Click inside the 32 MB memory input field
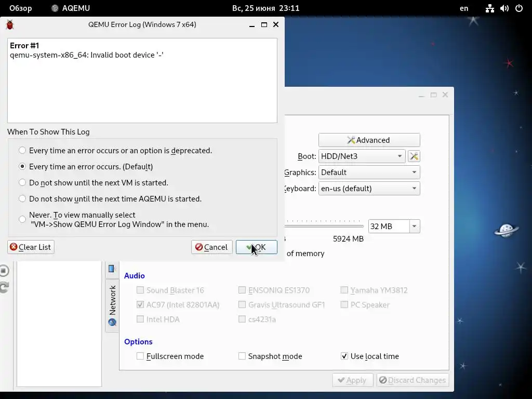The image size is (532, 399). click(389, 227)
